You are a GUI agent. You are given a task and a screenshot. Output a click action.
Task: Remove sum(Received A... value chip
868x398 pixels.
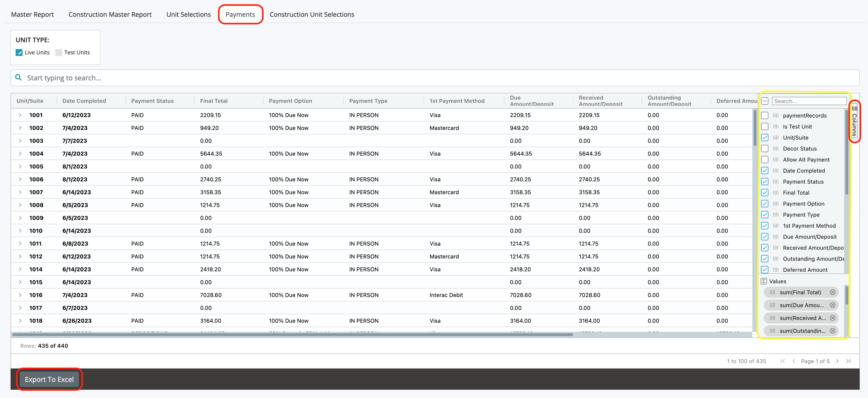pos(832,318)
